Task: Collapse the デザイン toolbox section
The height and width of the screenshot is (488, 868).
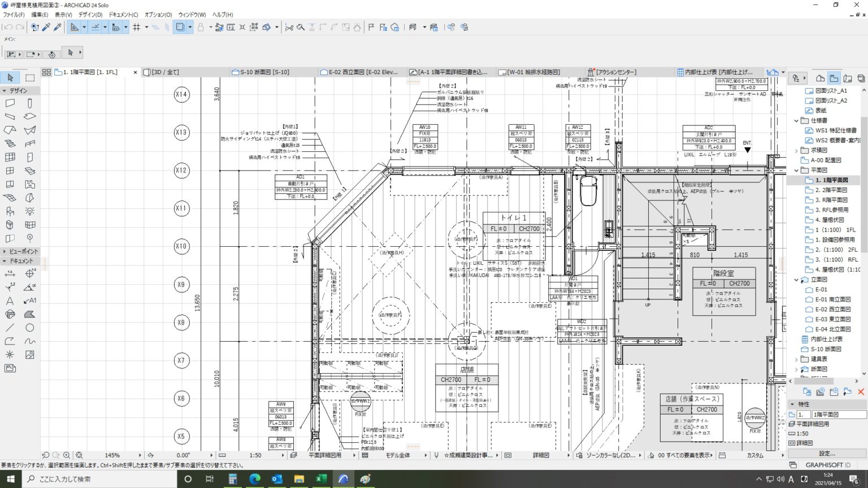Action: point(5,90)
